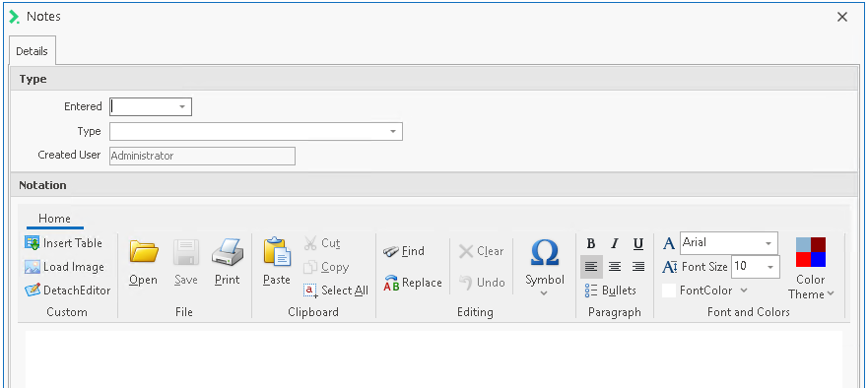Expand the Type dropdown list

click(x=393, y=132)
